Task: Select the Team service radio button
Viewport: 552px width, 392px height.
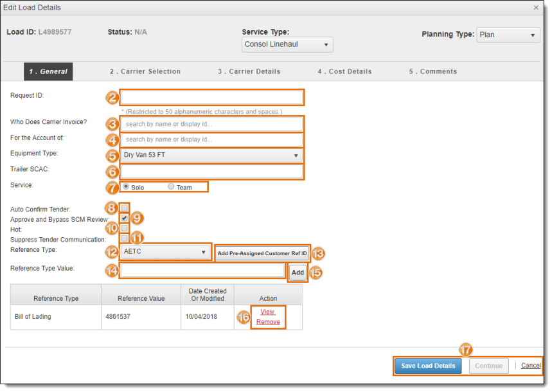Action: [x=171, y=186]
